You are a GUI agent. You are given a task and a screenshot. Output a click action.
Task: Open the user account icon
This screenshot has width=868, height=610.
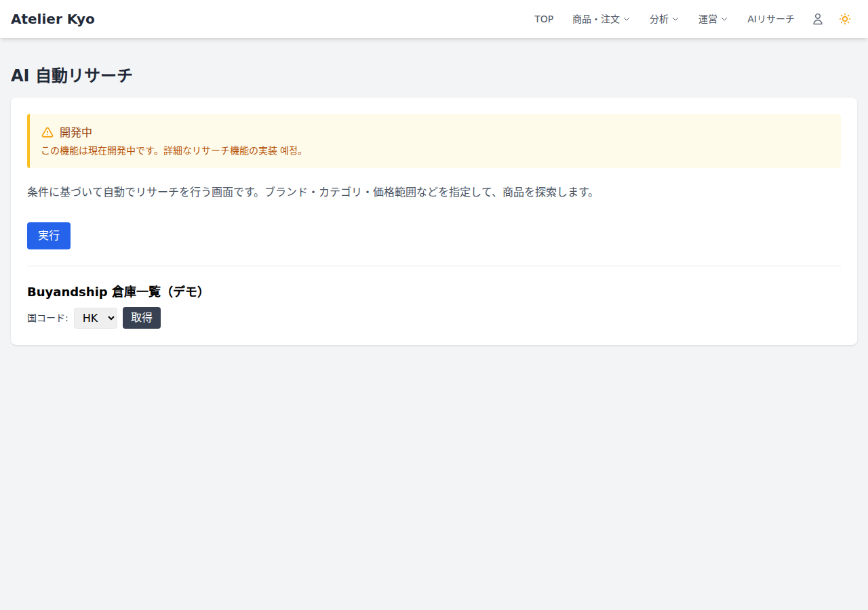pyautogui.click(x=818, y=19)
